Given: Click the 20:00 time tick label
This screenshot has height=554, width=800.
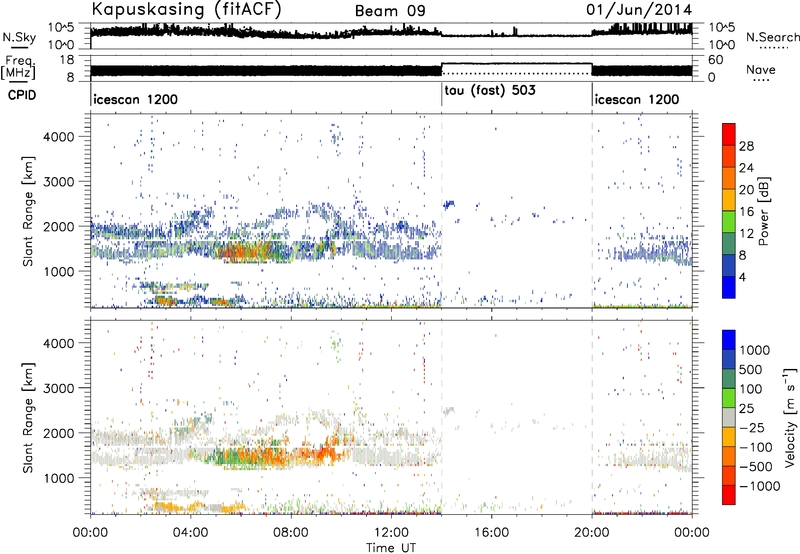Looking at the screenshot, I should coord(591,533).
